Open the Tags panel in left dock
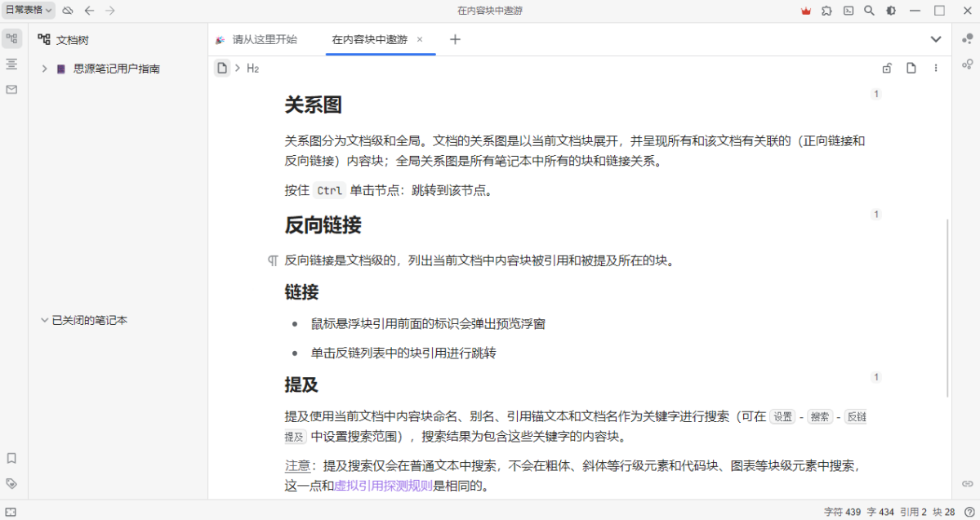Image resolution: width=980 pixels, height=520 pixels. [x=11, y=483]
